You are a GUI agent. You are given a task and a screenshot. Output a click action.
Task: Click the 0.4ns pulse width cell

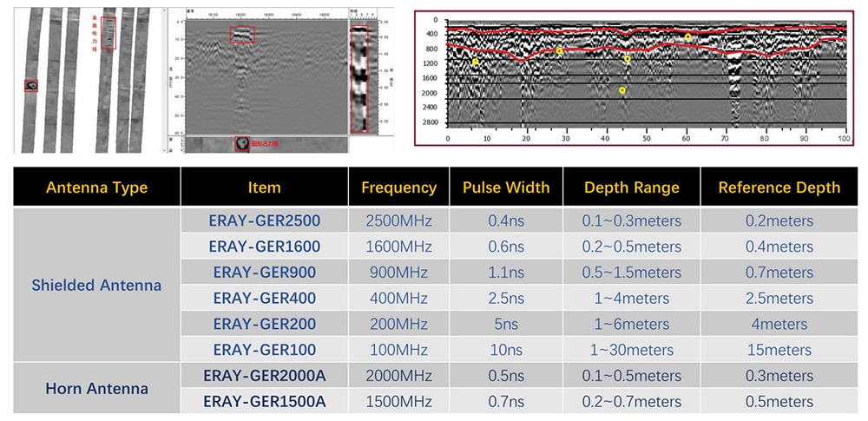coord(506,220)
